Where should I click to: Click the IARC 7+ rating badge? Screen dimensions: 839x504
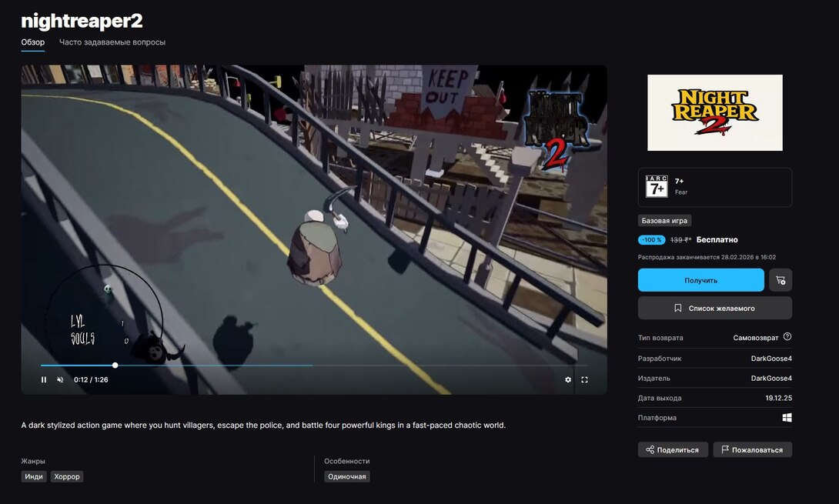pyautogui.click(x=657, y=187)
